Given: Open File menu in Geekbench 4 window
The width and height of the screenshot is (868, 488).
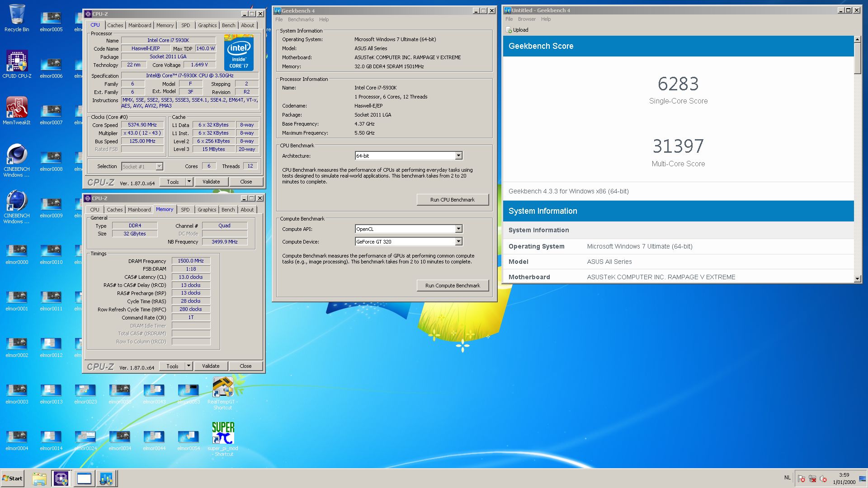Looking at the screenshot, I should coord(279,19).
